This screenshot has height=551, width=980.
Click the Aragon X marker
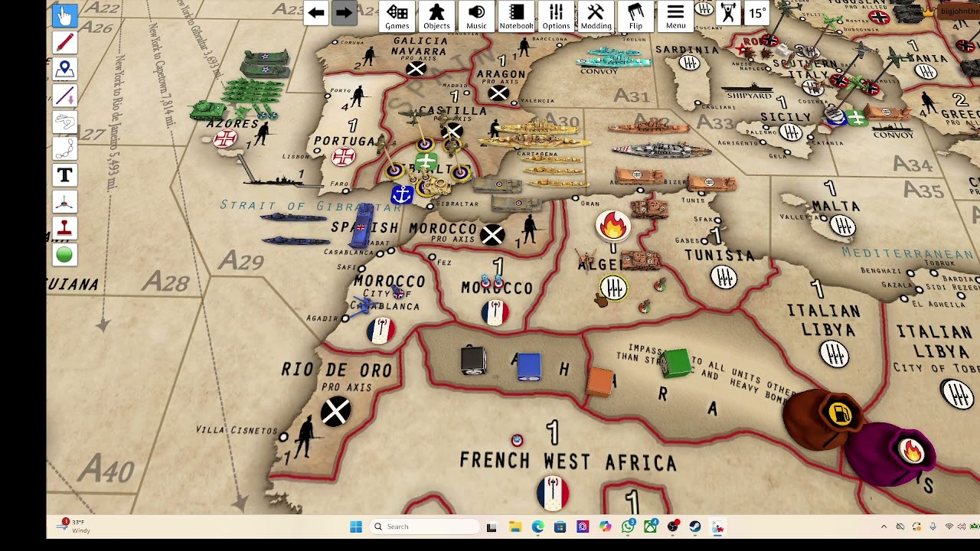coord(498,93)
